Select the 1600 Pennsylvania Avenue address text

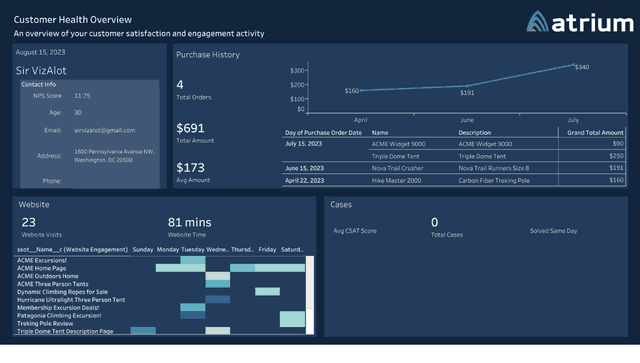[114, 156]
